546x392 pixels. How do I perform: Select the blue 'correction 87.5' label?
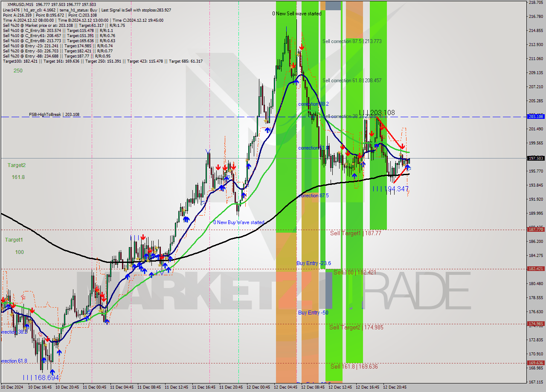coord(314,196)
